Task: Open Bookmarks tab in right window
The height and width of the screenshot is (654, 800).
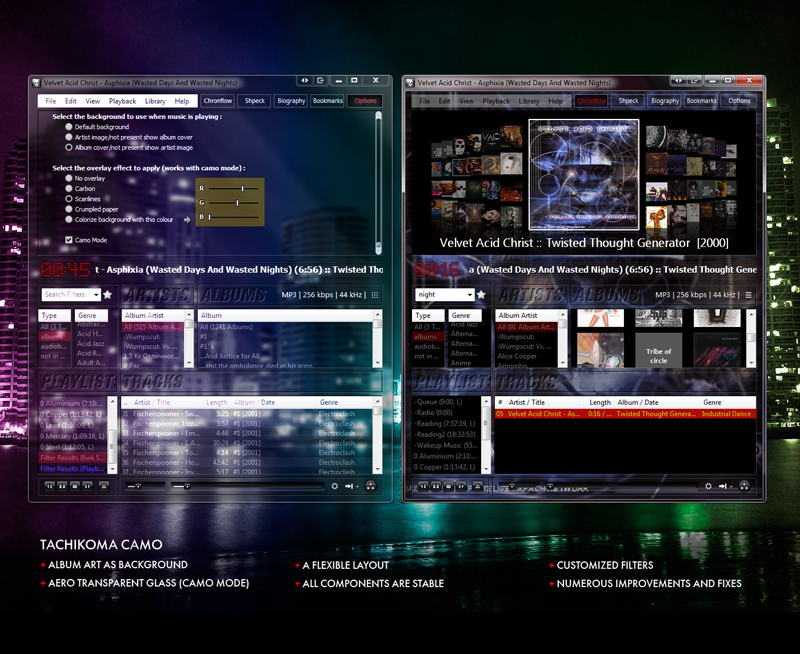Action: pyautogui.click(x=702, y=101)
